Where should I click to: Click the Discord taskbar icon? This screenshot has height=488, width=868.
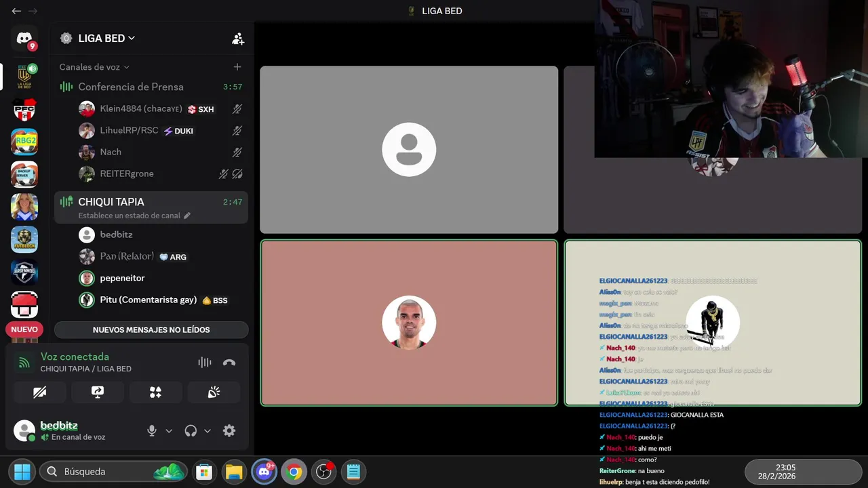tap(264, 471)
